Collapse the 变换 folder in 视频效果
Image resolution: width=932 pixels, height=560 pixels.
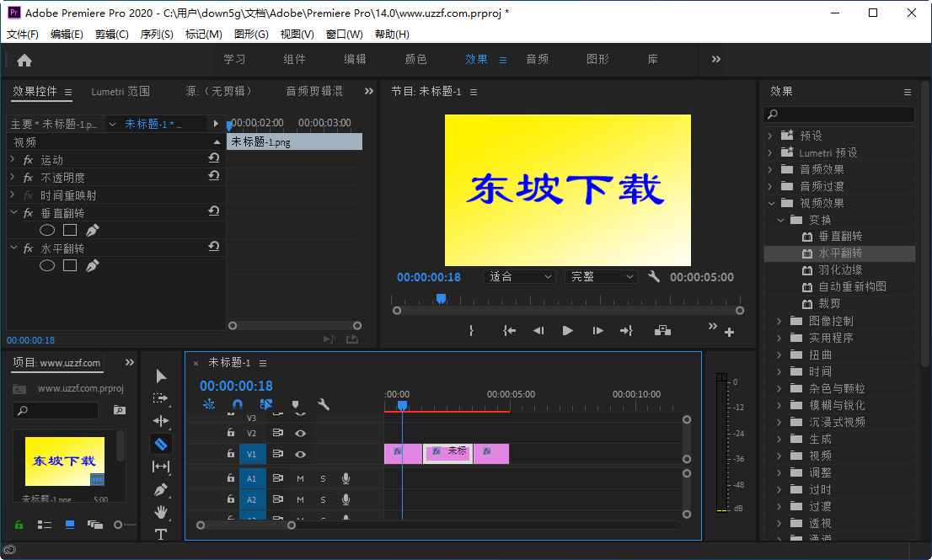click(781, 219)
